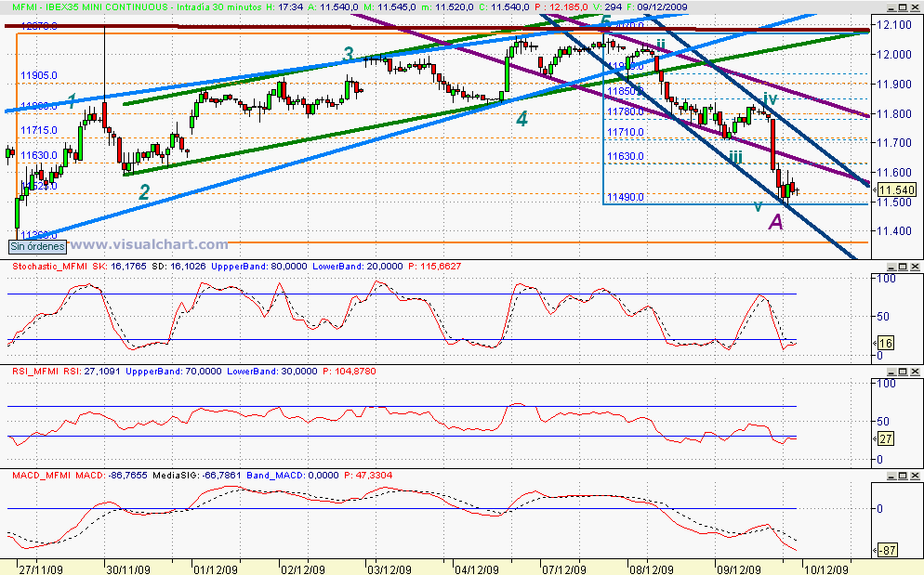
Task: Click the 04/12/09 date on time axis
Action: point(476,569)
